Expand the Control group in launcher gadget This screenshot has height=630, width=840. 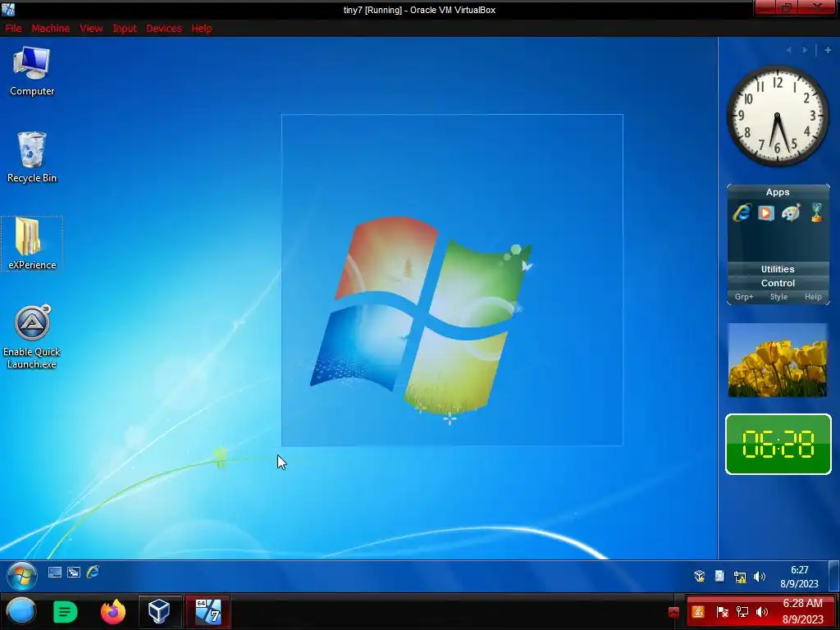(x=778, y=283)
